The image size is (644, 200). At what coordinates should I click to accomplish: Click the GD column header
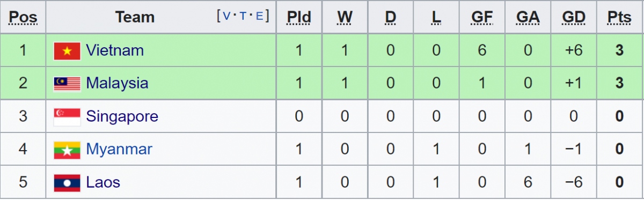[574, 18]
